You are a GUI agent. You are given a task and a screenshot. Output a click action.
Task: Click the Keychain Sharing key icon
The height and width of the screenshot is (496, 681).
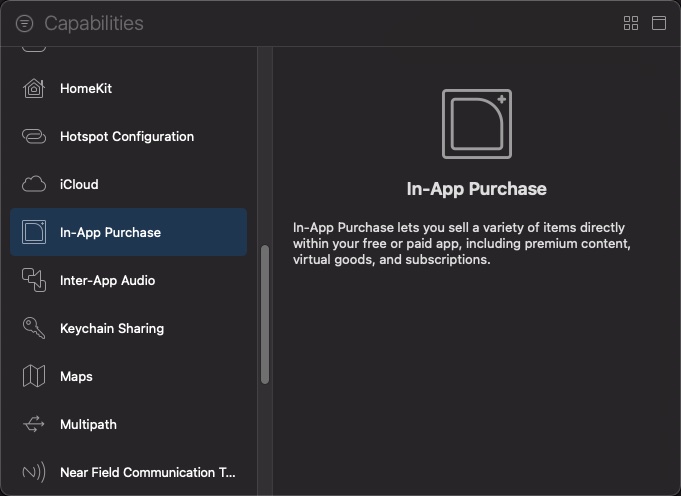[34, 328]
